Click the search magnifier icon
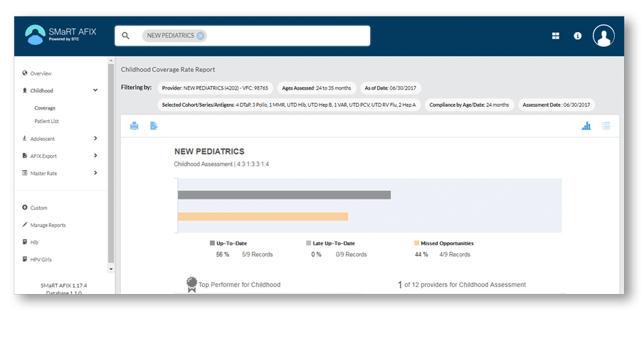 click(126, 36)
